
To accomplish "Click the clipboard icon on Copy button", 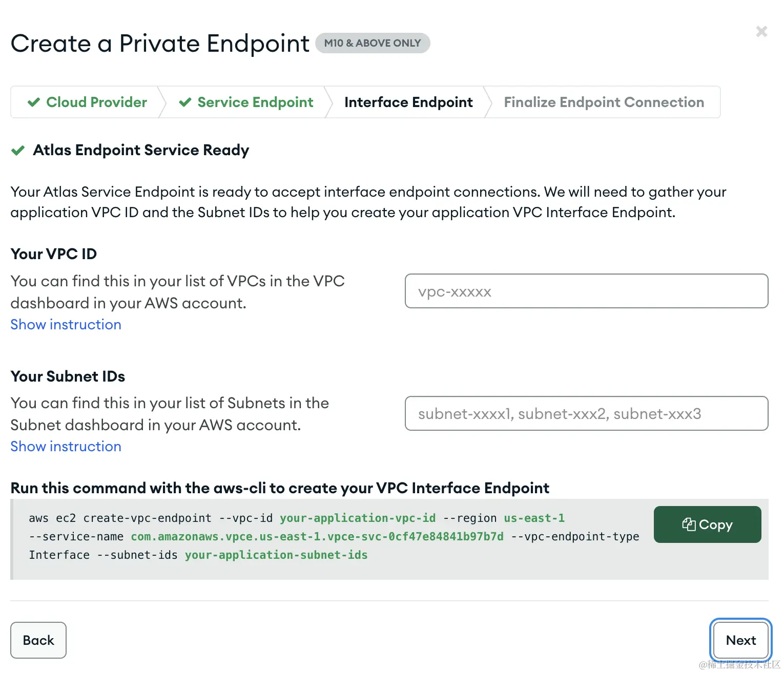I will (688, 524).
